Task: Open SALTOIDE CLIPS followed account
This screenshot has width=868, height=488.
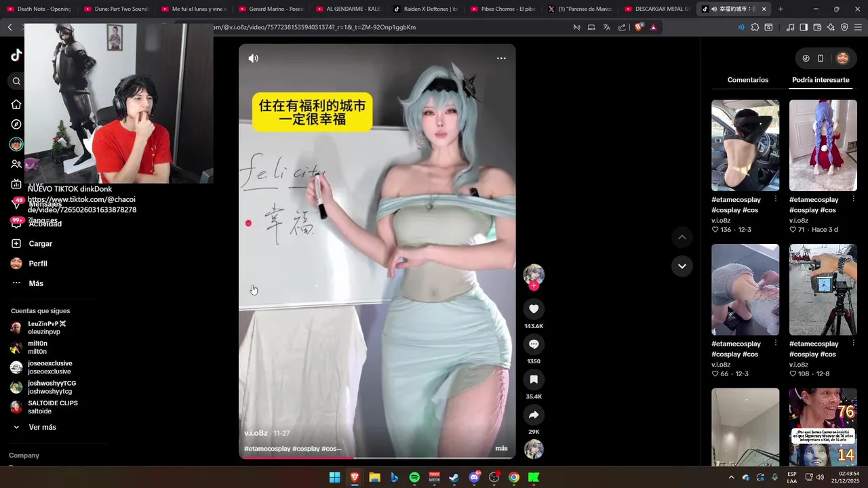Action: coord(44,407)
